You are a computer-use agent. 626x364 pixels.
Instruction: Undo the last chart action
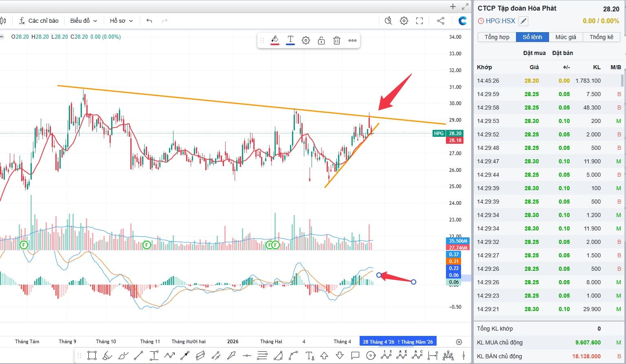(x=149, y=21)
